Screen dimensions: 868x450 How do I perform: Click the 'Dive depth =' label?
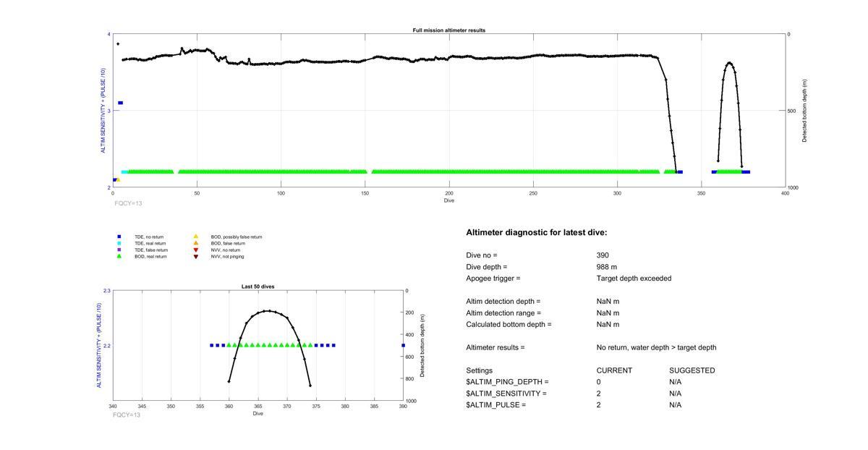pos(486,267)
